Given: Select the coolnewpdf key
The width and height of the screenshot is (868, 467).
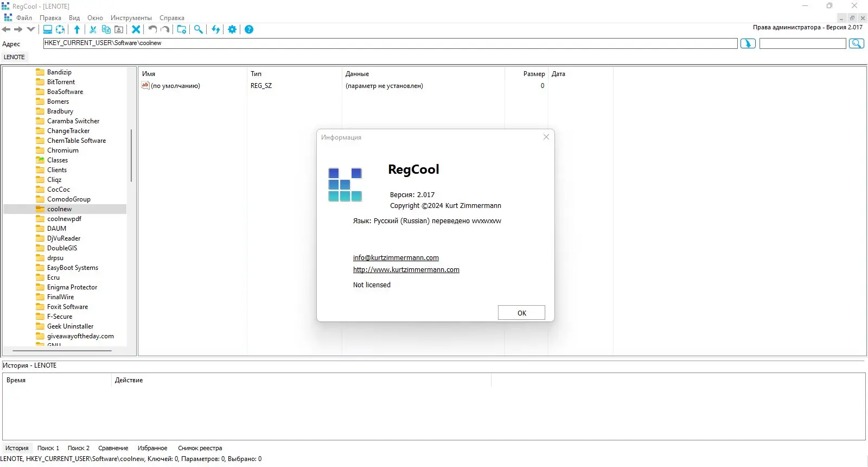Looking at the screenshot, I should pos(64,219).
